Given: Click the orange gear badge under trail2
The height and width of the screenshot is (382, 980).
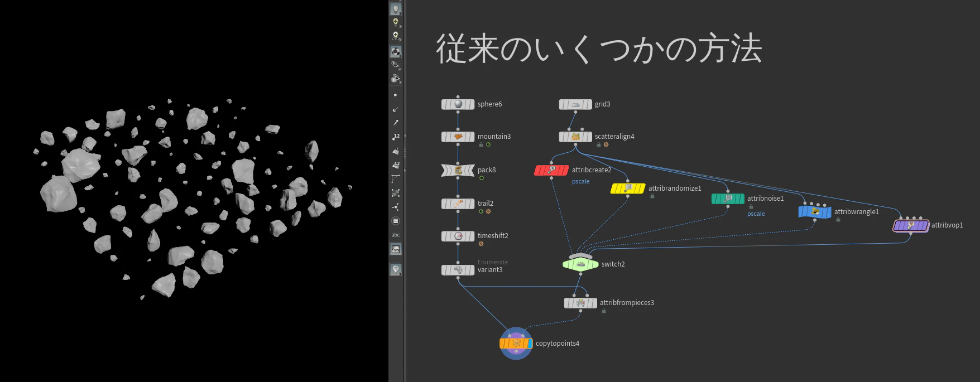Looking at the screenshot, I should click(488, 212).
